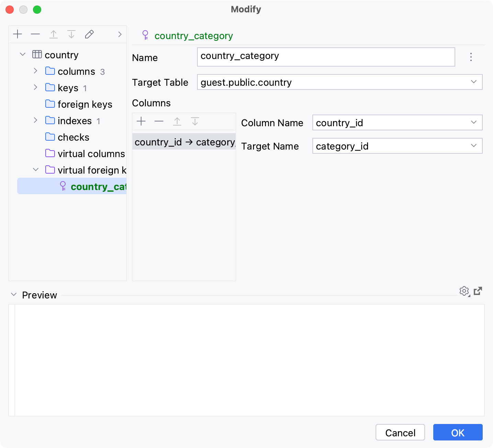Open the Column Name dropdown

(474, 122)
